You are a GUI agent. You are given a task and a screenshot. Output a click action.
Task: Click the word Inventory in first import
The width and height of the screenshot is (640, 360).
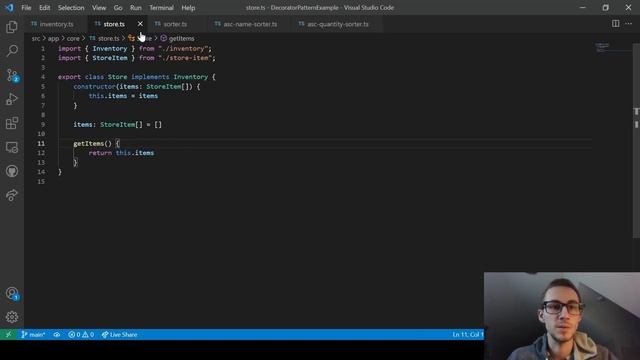tap(110, 49)
